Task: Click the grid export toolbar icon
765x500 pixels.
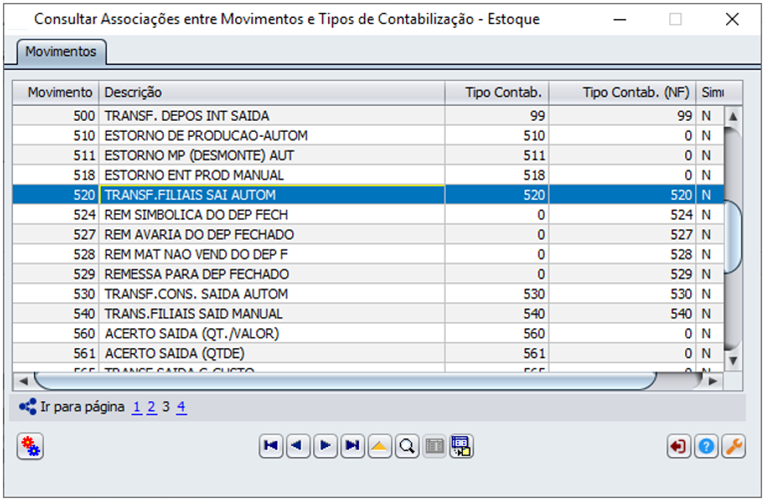Action: pyautogui.click(x=462, y=446)
